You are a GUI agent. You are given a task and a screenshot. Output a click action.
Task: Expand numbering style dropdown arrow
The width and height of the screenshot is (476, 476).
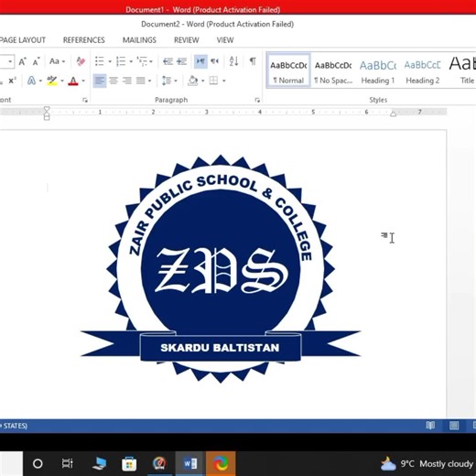pos(131,61)
